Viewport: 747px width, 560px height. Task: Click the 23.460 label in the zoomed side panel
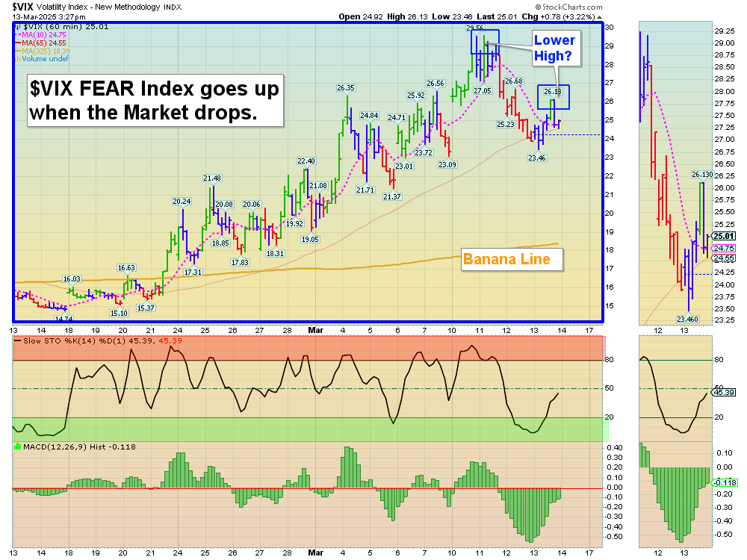point(687,319)
